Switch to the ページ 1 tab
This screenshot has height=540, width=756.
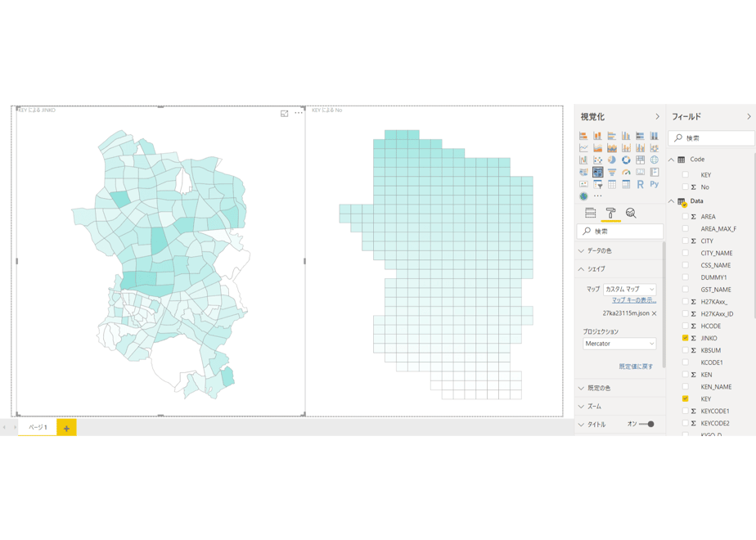pyautogui.click(x=38, y=427)
